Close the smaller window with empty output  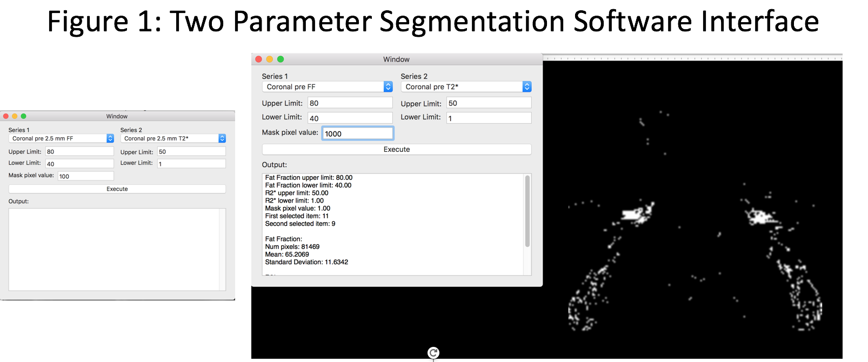click(5, 116)
